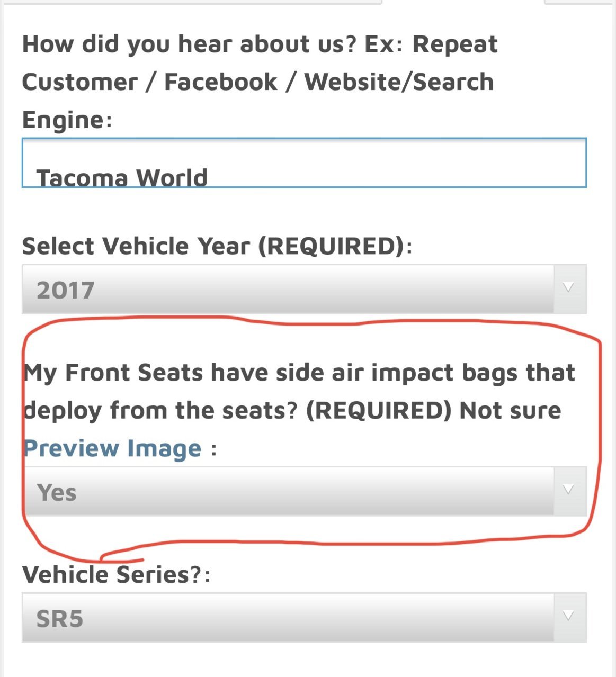The width and height of the screenshot is (616, 677).
Task: Click the airbag question dropdown arrow icon
Action: 569,490
